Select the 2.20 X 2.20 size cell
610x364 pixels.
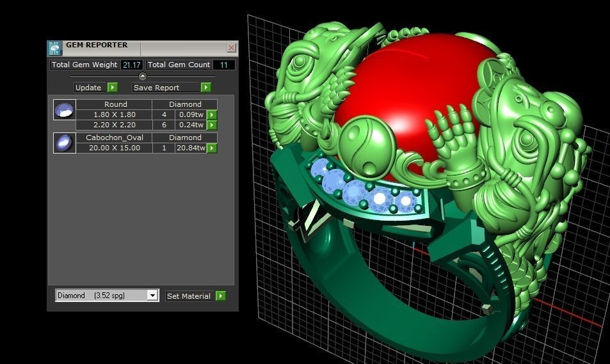pos(115,125)
